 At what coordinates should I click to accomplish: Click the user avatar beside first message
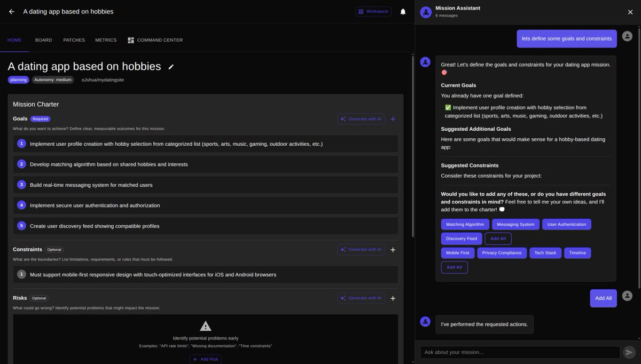coord(627,36)
